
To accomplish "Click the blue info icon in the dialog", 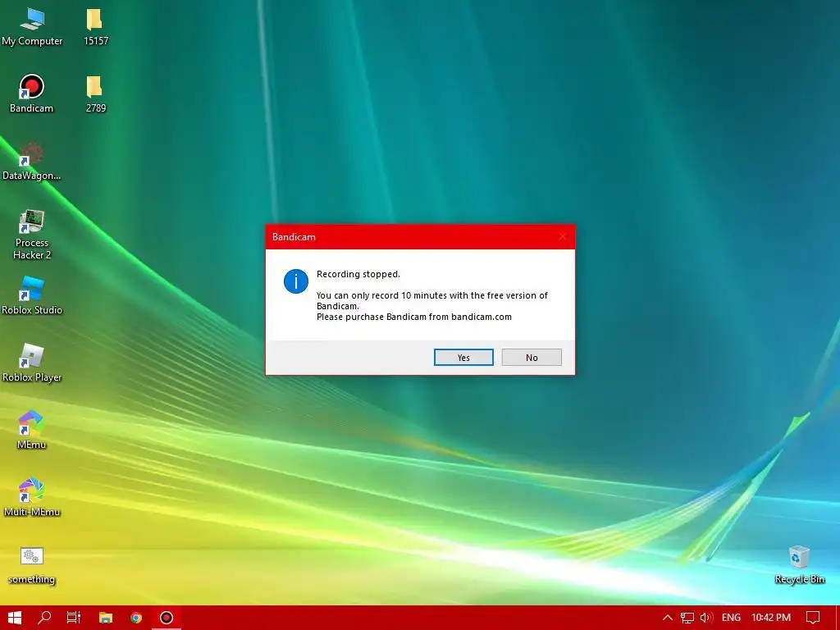I will coord(295,281).
